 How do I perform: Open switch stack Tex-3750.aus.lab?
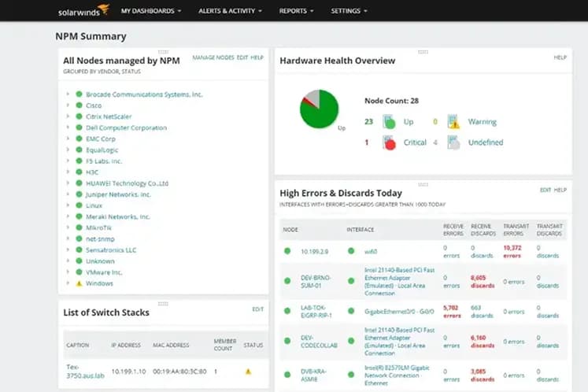point(85,371)
